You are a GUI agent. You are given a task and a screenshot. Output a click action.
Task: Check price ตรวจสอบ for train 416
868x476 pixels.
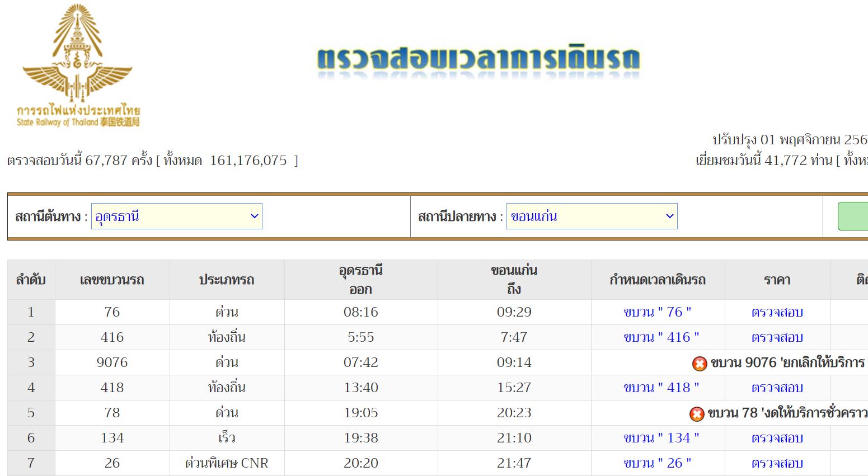[x=777, y=337]
